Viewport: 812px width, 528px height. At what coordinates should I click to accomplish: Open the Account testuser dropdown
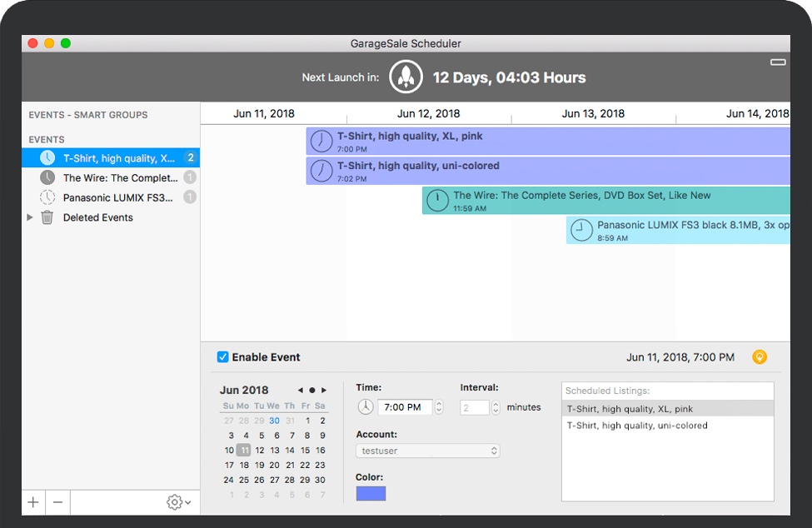[428, 451]
